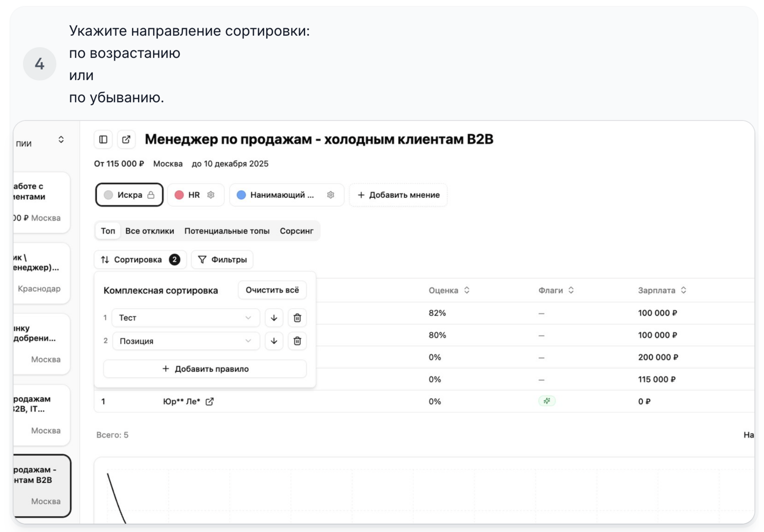Open the vacancy in a new window icon
Image resolution: width=764 pixels, height=532 pixels.
tap(126, 140)
